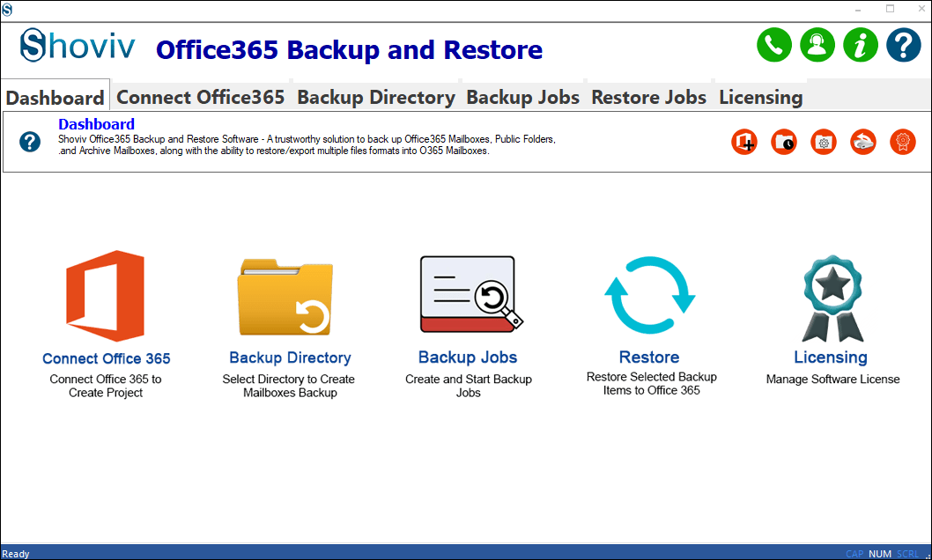This screenshot has height=560, width=932.
Task: Open help via blue question mark in header
Action: [904, 46]
